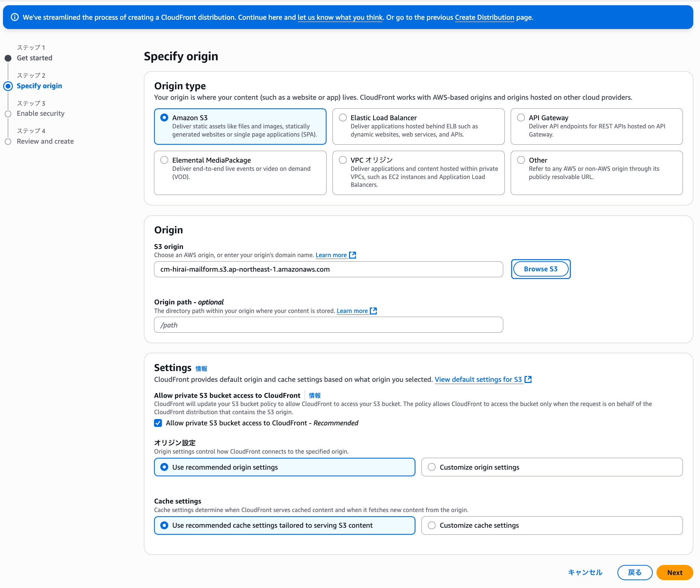Go to step 1 Get started

[x=35, y=58]
